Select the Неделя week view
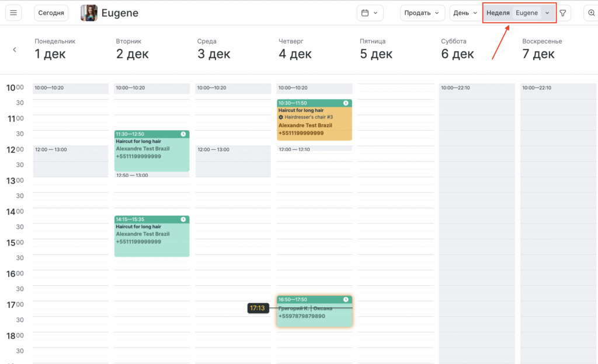Image resolution: width=598 pixels, height=364 pixels. [498, 13]
